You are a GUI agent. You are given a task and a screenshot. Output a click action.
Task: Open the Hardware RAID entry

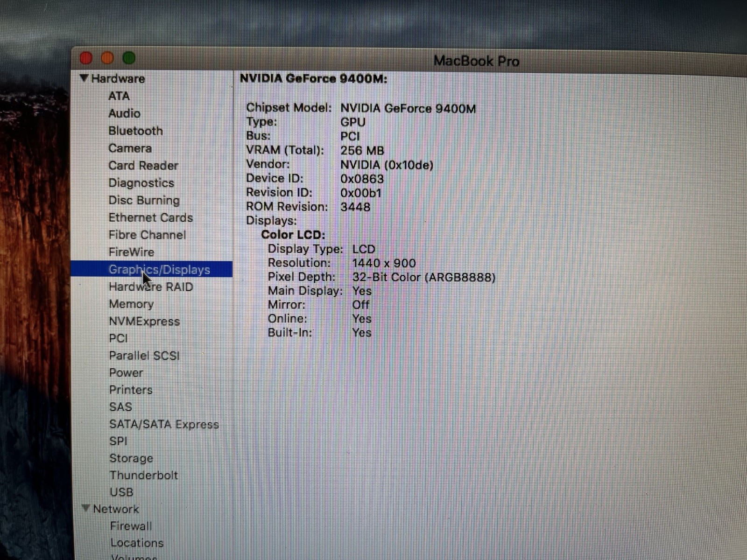click(x=151, y=287)
